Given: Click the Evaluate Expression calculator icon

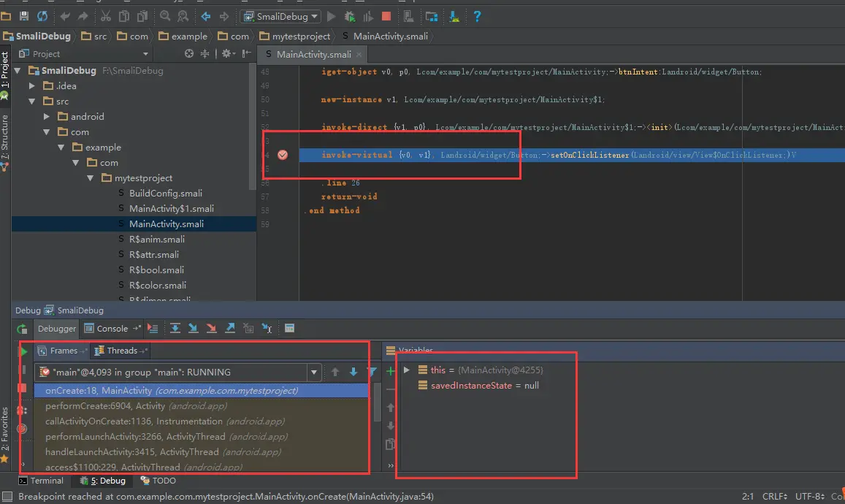Looking at the screenshot, I should [x=289, y=328].
